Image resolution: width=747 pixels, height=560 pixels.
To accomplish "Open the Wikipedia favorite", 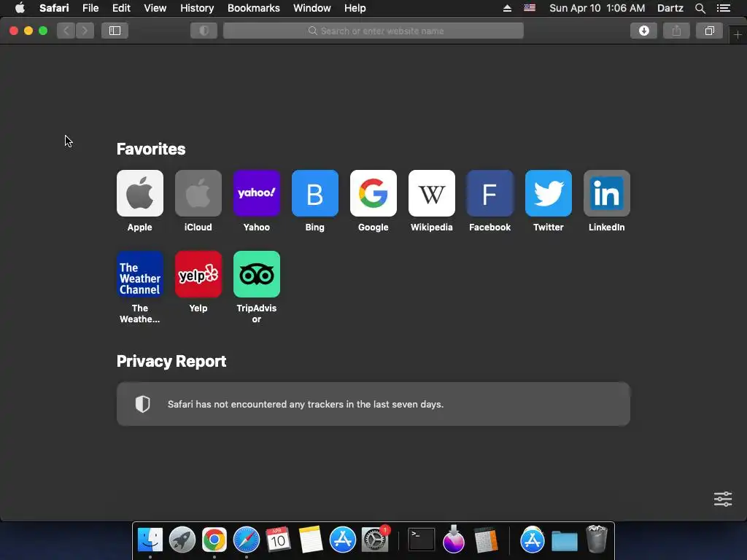I will coord(432,192).
